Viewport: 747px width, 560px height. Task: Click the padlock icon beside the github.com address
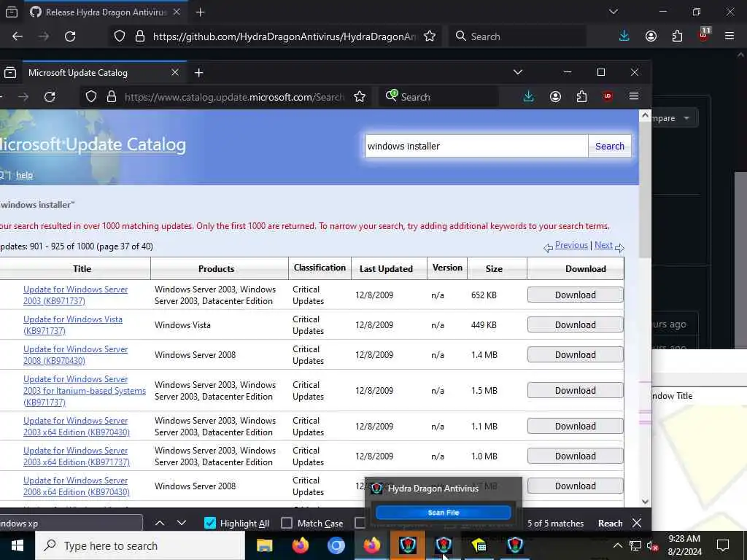coord(140,36)
